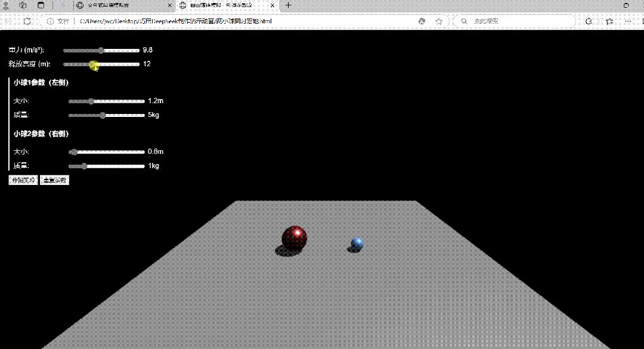Open the Collections icon in the toolbar
The image size is (644, 349).
click(x=609, y=21)
